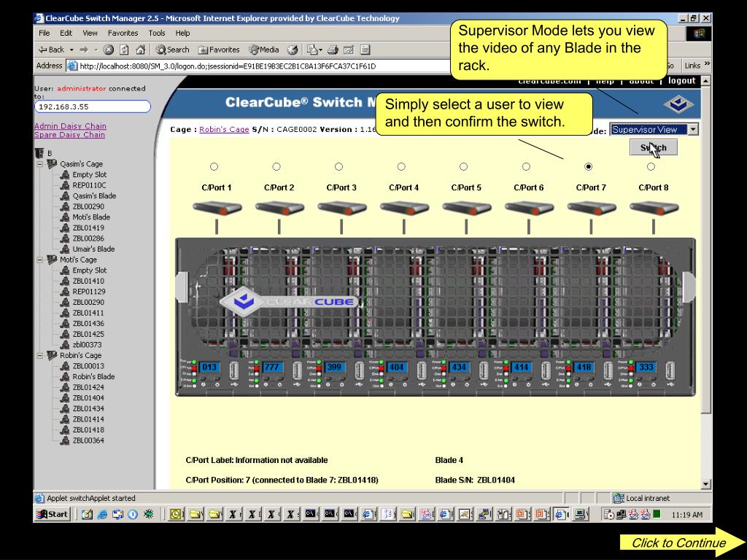Click the cage icon beside Qasim's Cage
Screen dimensions: 747x560
click(x=52, y=164)
